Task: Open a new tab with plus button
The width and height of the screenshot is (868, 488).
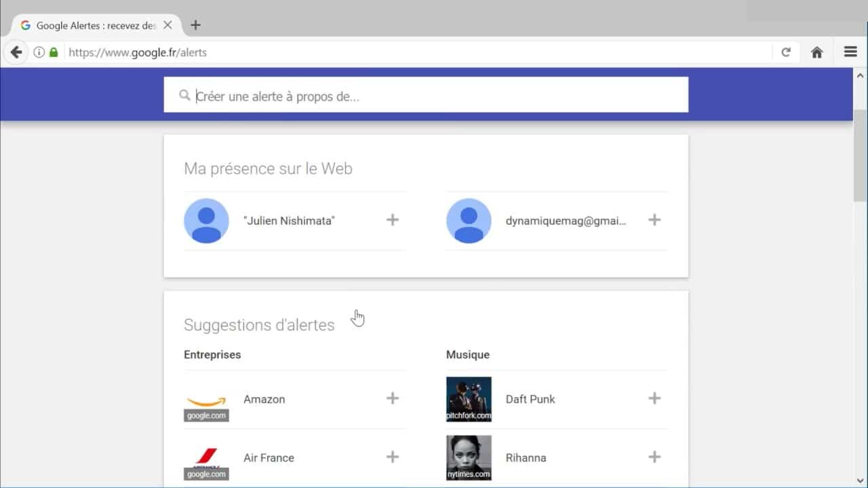Action: (195, 25)
